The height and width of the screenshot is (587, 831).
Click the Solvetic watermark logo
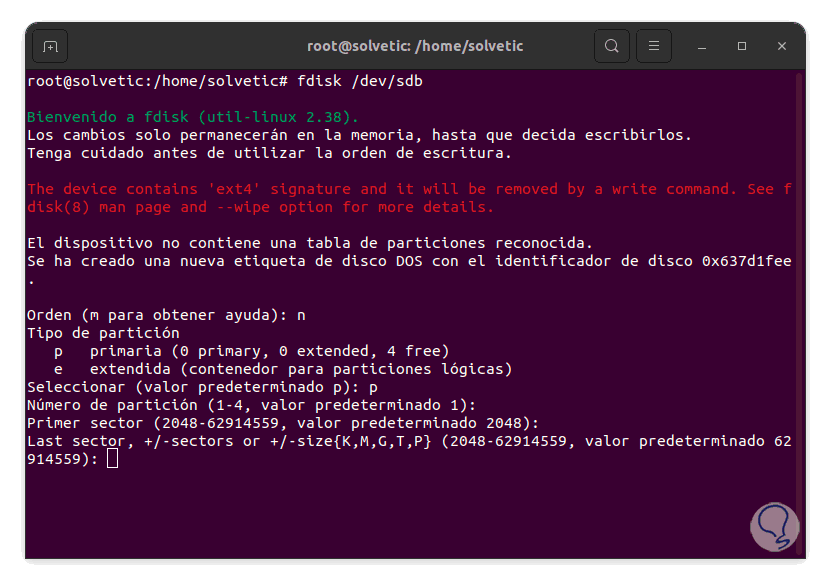[x=772, y=527]
